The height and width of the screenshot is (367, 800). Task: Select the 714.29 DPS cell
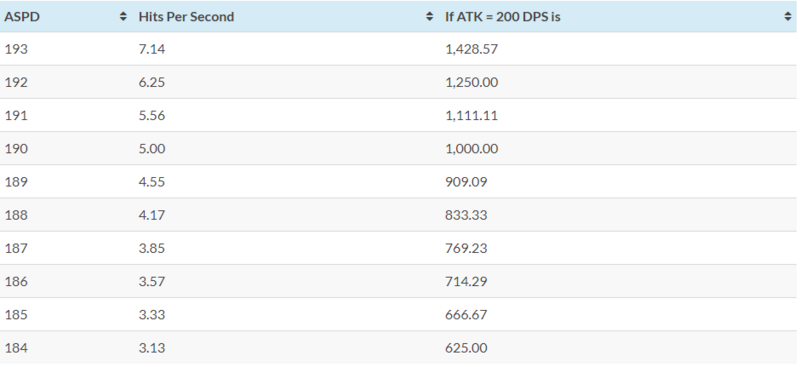point(618,281)
